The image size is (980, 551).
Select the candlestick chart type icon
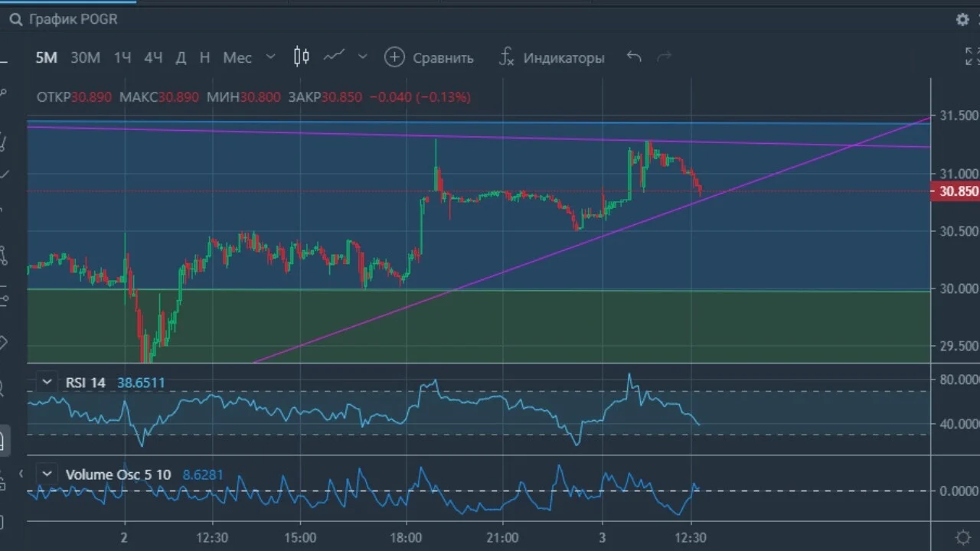[x=302, y=57]
